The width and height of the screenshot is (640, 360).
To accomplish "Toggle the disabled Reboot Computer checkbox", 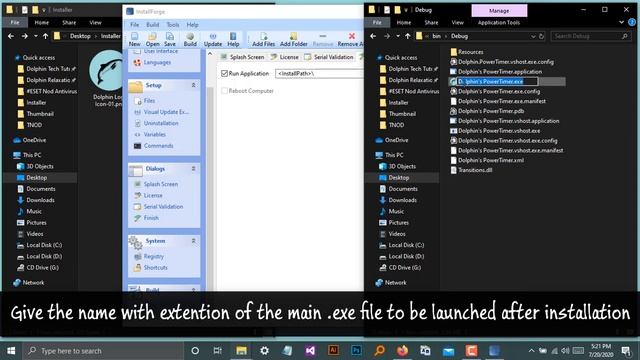I will [224, 91].
